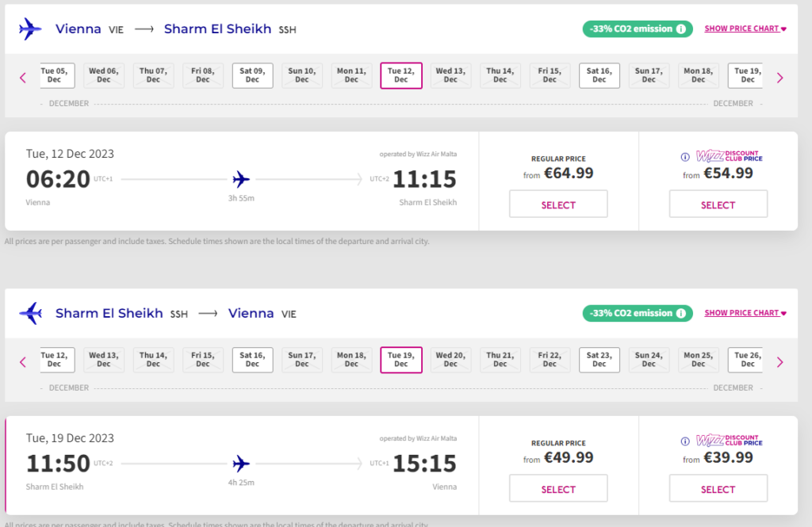The width and height of the screenshot is (812, 527).
Task: Expand outbound Show Price Chart dropdown
Action: [745, 29]
